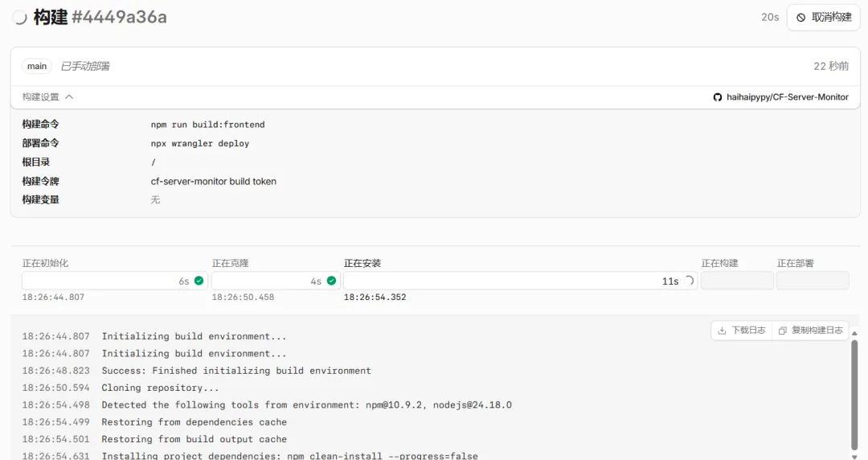Click the 部署命令 label
Viewport: 868px width, 460px height.
(x=40, y=143)
